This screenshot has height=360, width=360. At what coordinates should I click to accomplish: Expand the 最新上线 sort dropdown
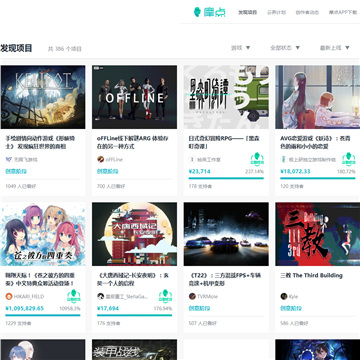335,48
